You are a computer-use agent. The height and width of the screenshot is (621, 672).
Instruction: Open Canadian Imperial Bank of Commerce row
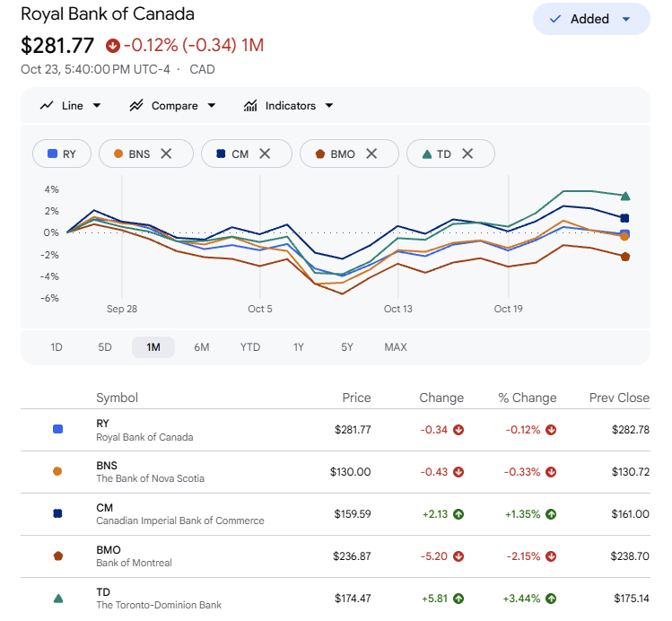pos(336,514)
